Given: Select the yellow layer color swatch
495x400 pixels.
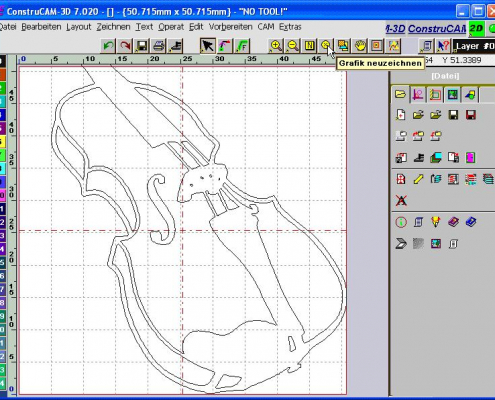Looking at the screenshot, I should 3,142.
